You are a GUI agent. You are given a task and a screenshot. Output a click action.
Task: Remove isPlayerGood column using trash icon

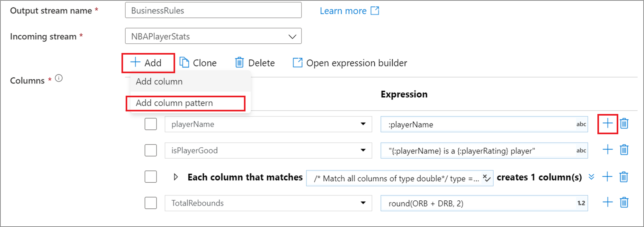click(624, 150)
